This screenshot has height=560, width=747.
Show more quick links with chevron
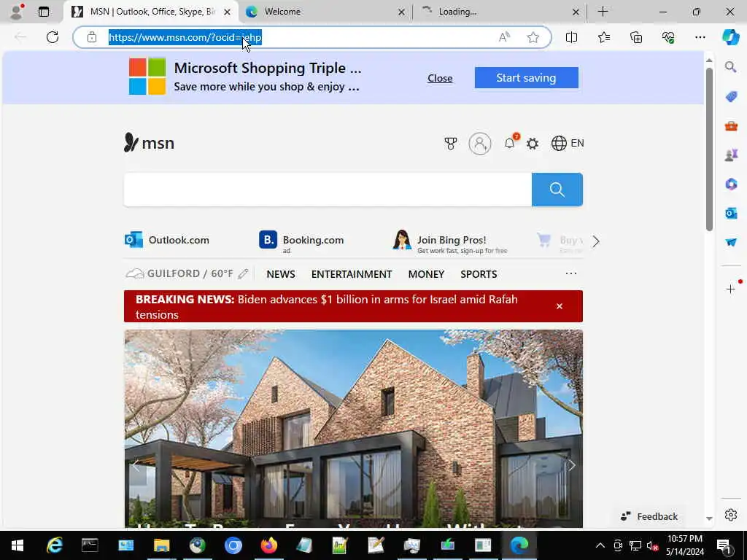(596, 241)
